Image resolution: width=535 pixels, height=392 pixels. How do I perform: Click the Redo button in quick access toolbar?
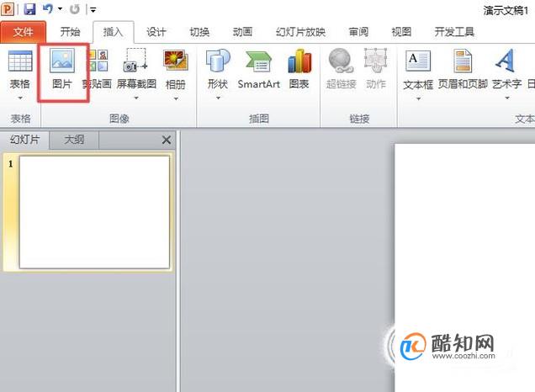tap(74, 9)
